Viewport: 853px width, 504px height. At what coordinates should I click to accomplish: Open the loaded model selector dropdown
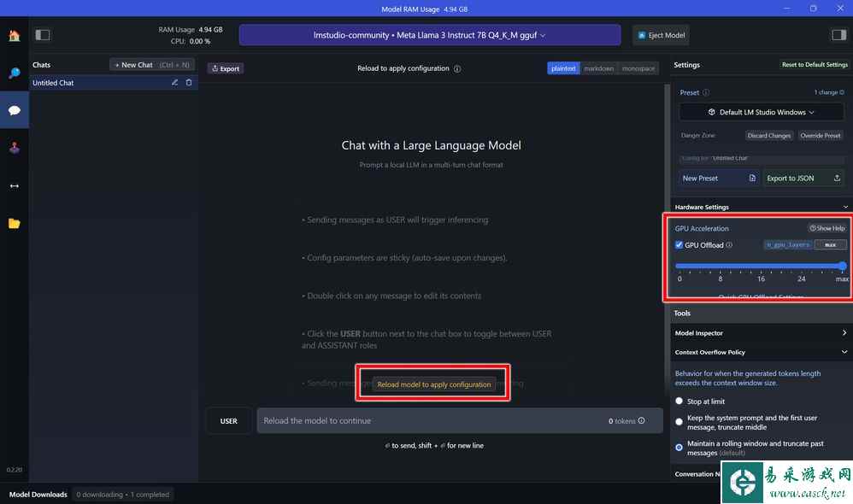click(429, 35)
